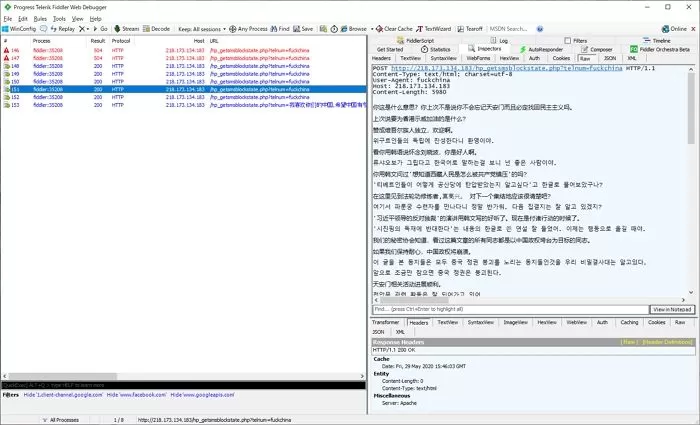Screen dimensions: 700x425
Task: Sort sessions by the Protocol column header
Action: click(x=121, y=41)
